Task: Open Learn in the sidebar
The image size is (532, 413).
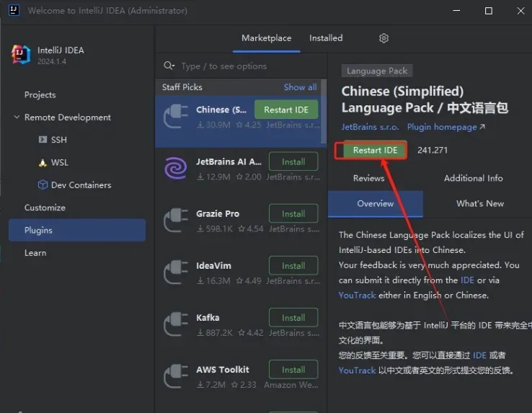Action: 35,253
